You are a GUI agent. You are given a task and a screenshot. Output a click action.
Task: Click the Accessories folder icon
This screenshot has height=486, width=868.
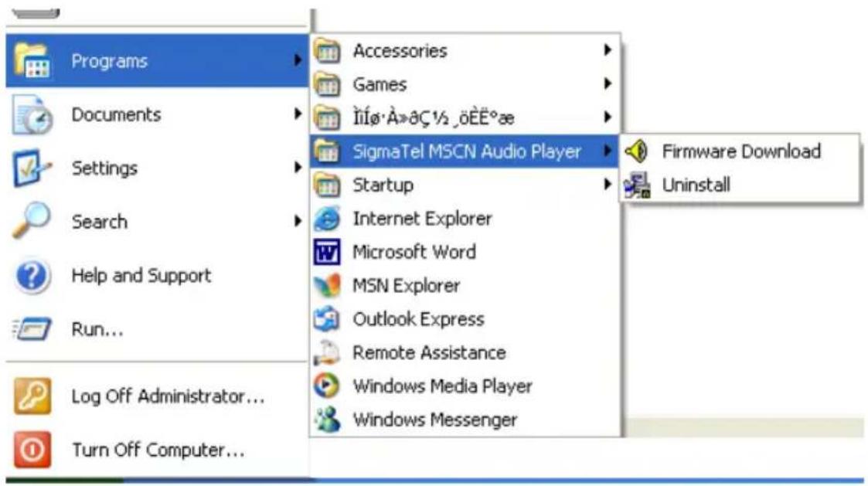tap(327, 51)
